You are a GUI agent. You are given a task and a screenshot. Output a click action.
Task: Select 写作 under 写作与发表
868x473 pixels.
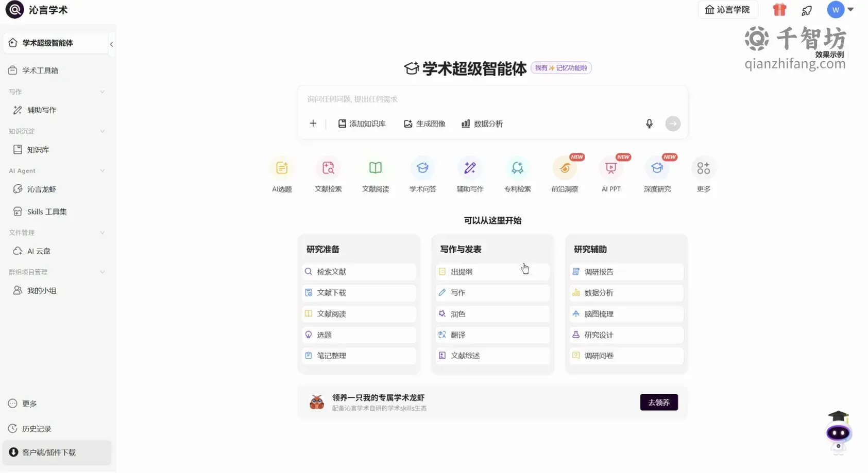coord(492,293)
